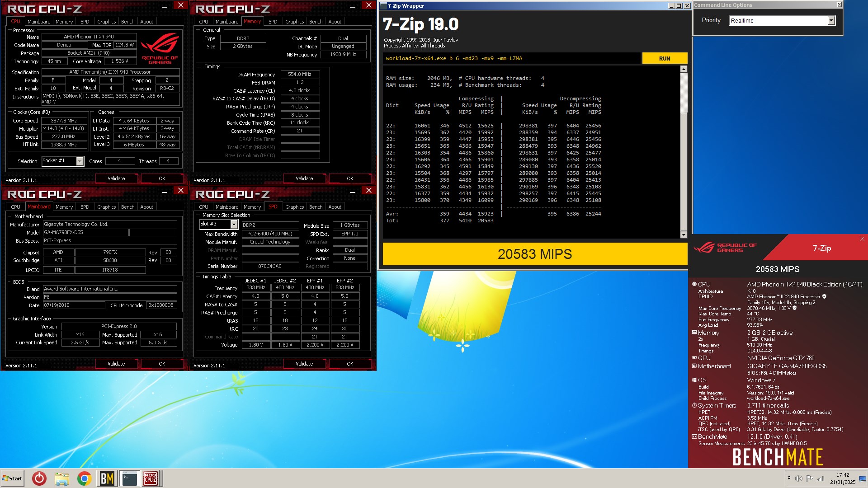Click the Core Speed value 3877.8 MHz
The height and width of the screenshot is (488, 868).
pos(64,121)
